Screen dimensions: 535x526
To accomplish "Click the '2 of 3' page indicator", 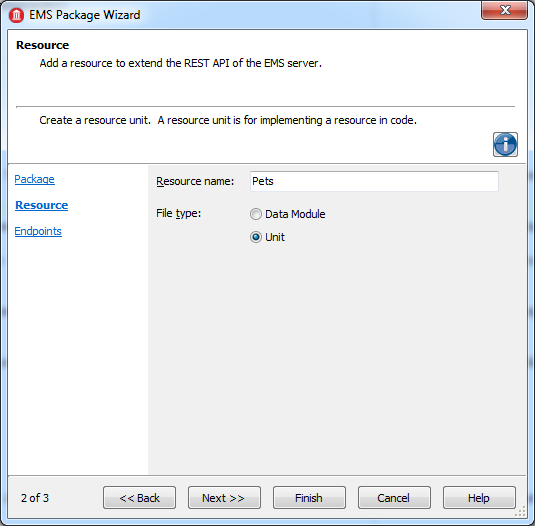I will pos(35,498).
